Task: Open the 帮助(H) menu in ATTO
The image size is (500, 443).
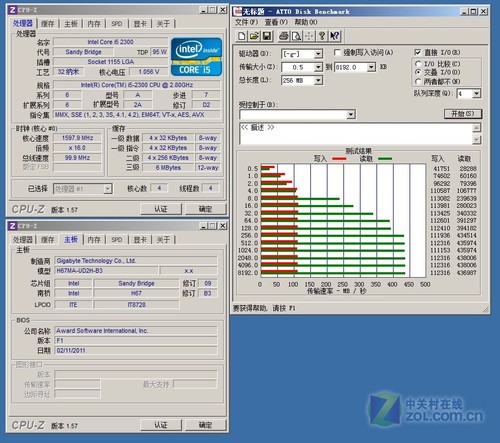Action: click(306, 22)
